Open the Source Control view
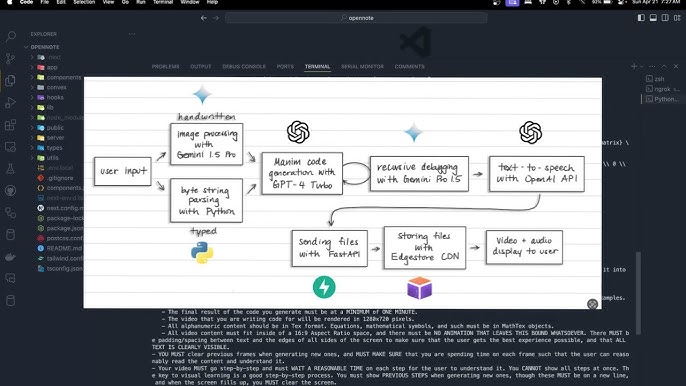The image size is (686, 386). (10, 58)
